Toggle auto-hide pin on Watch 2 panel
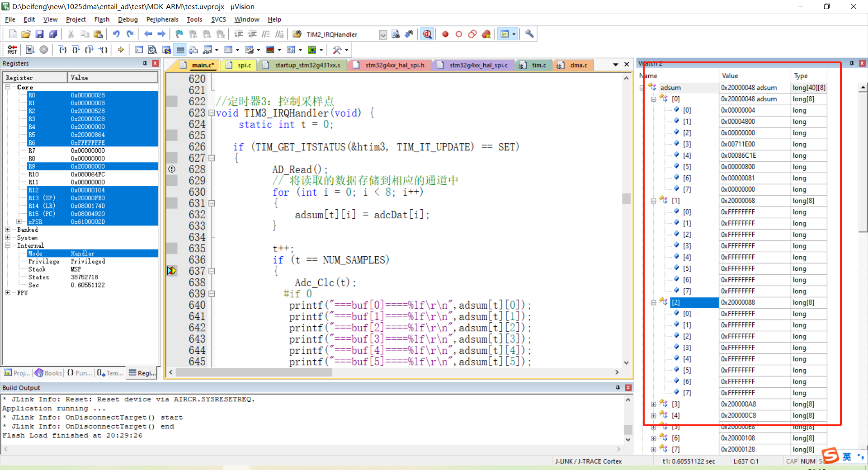The image size is (868, 470). 852,63
